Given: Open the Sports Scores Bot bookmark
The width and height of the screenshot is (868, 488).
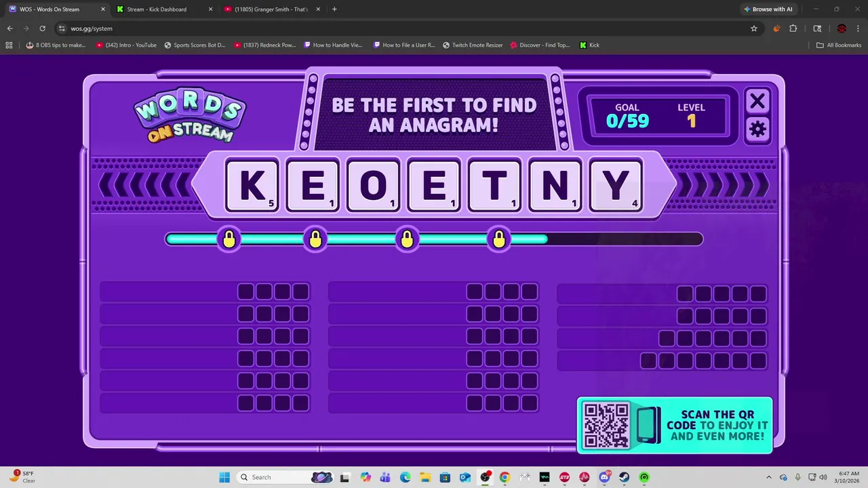Looking at the screenshot, I should (x=195, y=45).
